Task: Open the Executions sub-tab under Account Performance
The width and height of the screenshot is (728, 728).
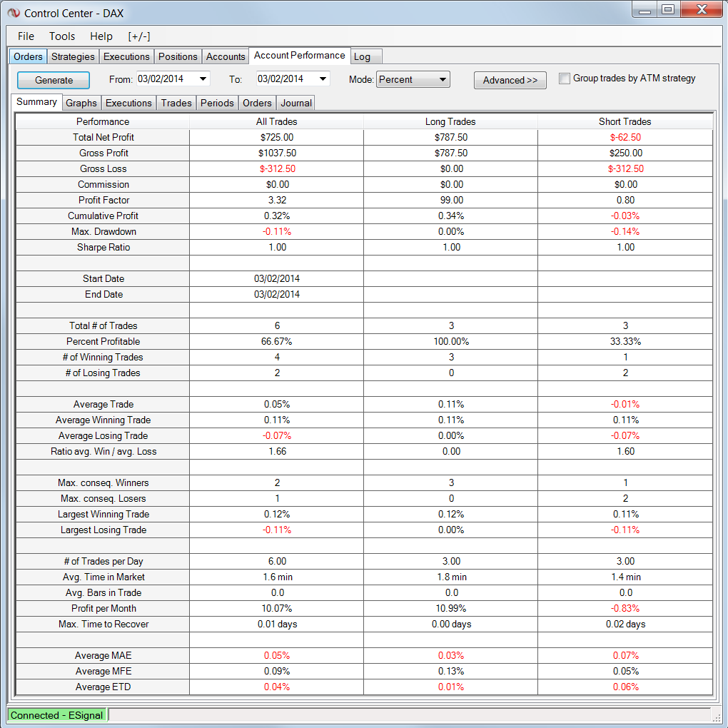Action: coord(128,103)
